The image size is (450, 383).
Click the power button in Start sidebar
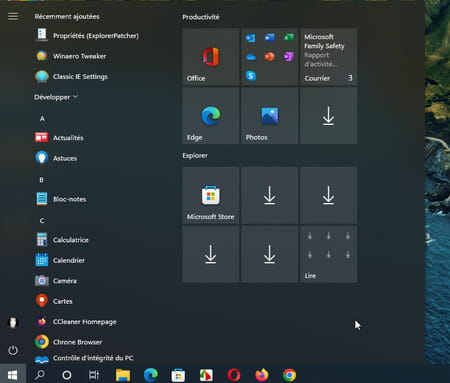click(x=13, y=350)
